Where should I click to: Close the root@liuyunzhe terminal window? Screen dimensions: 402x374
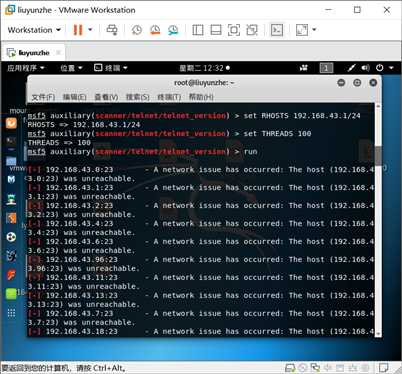[373, 82]
